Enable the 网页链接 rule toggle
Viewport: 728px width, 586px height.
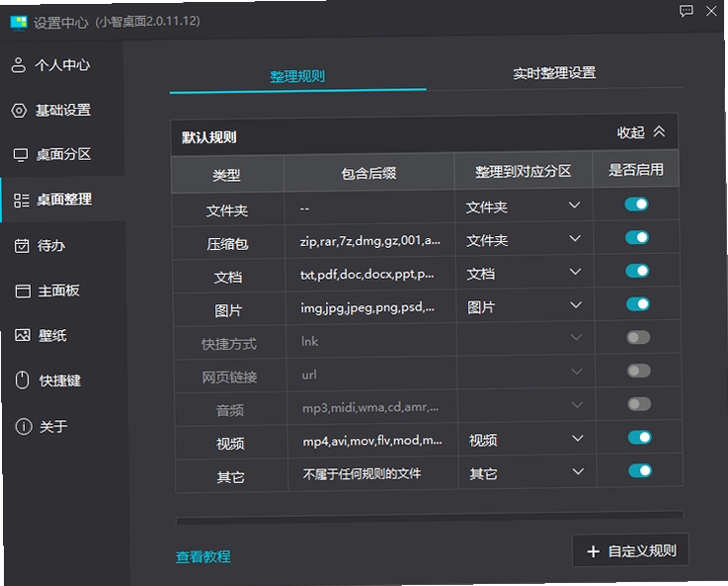(639, 371)
